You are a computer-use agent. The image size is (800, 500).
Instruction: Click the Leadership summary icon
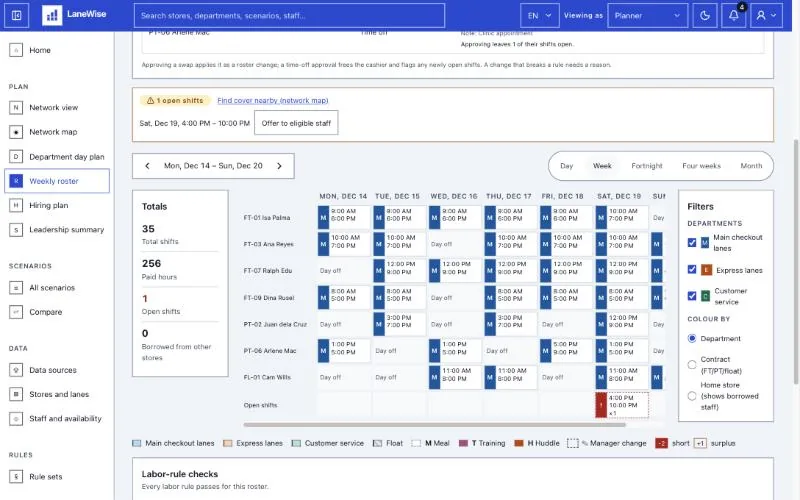[16, 230]
